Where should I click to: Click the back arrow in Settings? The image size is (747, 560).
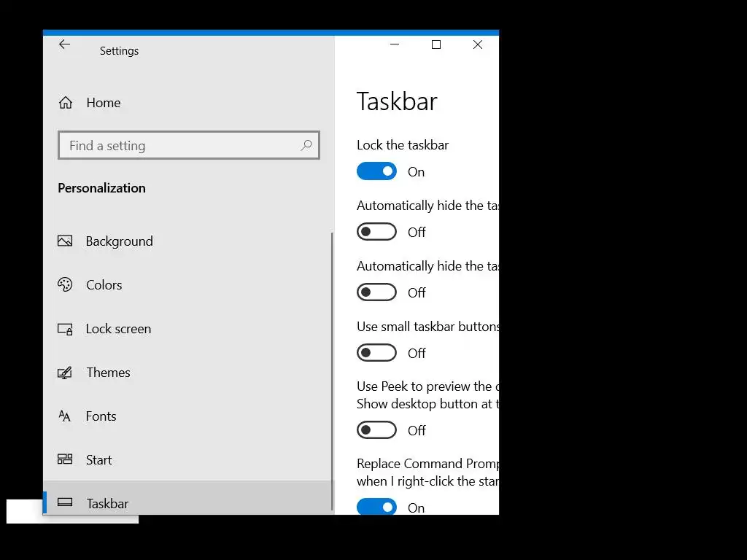[x=64, y=44]
